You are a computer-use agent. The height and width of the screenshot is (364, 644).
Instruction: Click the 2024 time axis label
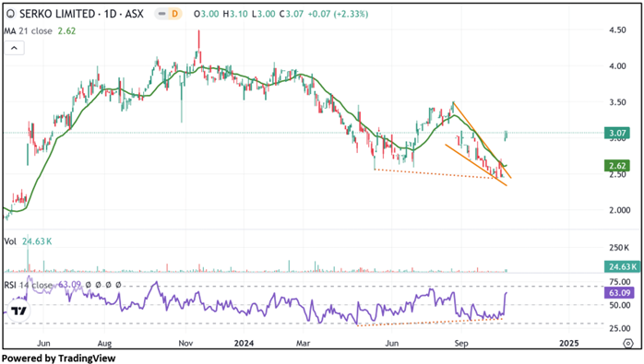pos(244,343)
